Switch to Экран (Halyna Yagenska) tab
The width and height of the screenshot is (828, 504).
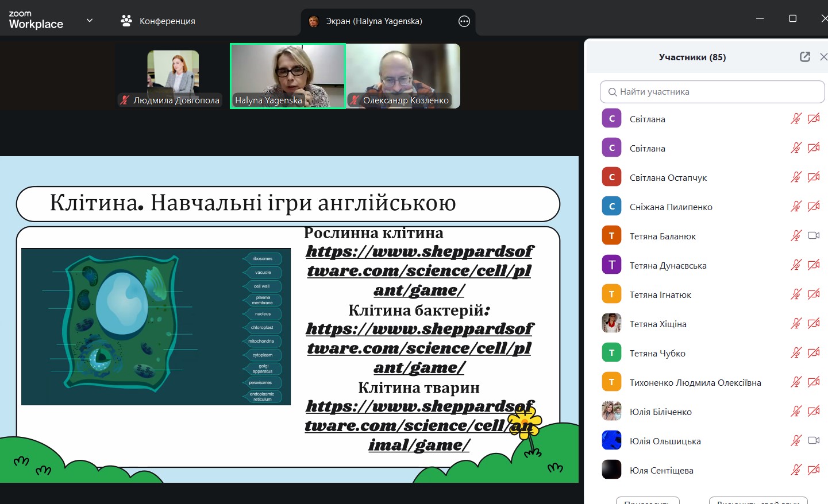[x=373, y=21]
